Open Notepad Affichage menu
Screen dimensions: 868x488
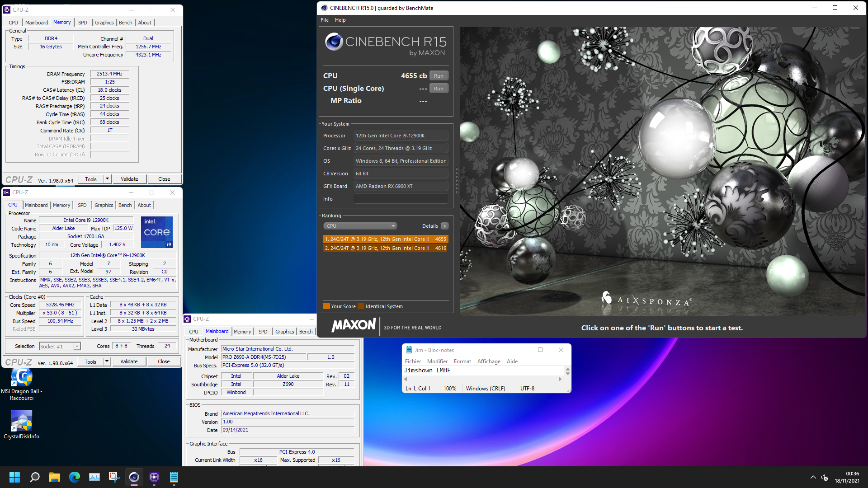point(489,361)
